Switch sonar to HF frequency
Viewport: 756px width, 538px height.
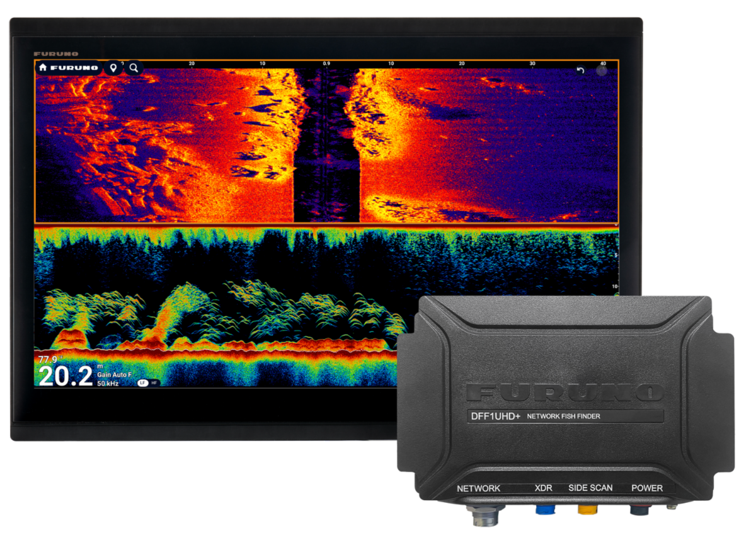click(154, 382)
